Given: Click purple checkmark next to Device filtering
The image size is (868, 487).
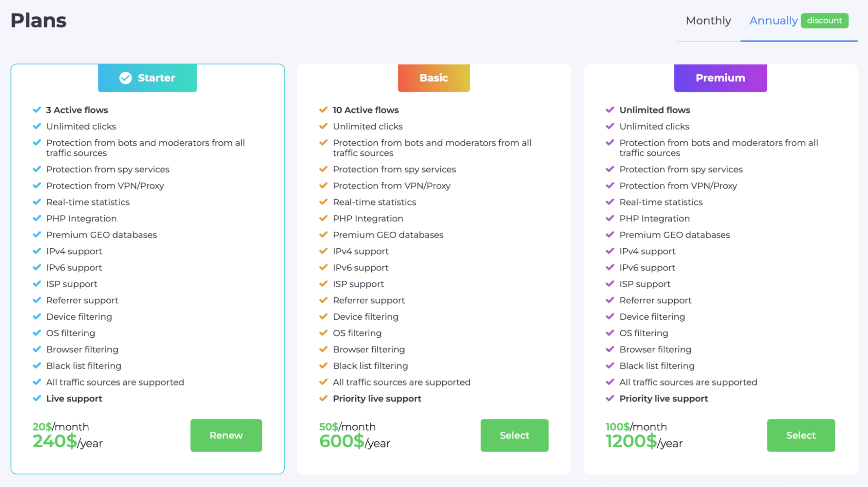Looking at the screenshot, I should (x=610, y=316).
